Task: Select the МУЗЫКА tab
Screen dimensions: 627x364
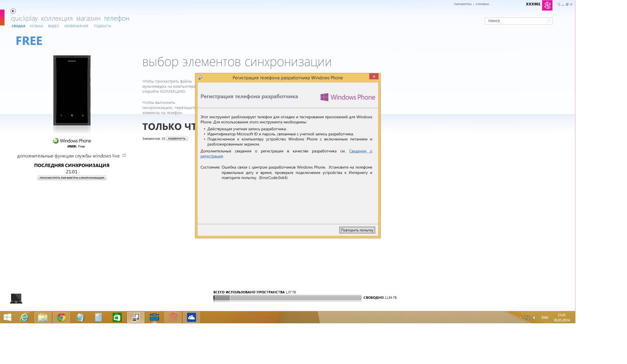Action: (x=37, y=26)
